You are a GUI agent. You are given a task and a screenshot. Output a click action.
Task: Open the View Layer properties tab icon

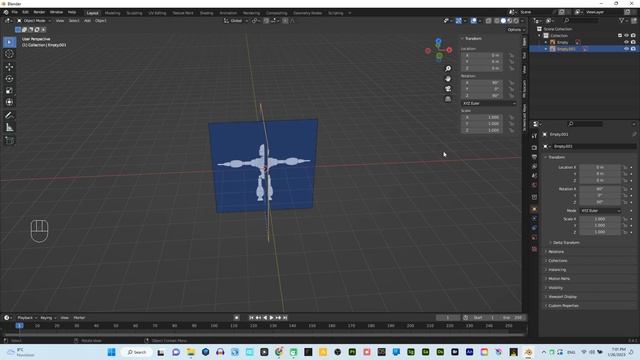(534, 167)
